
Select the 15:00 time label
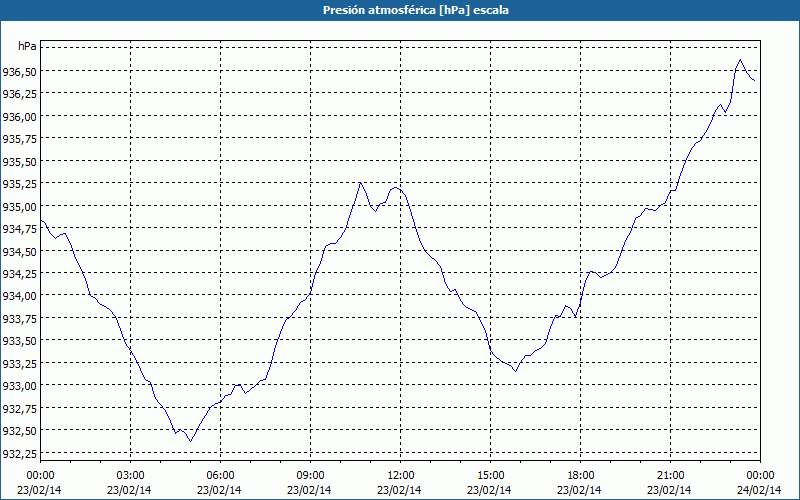pos(490,476)
